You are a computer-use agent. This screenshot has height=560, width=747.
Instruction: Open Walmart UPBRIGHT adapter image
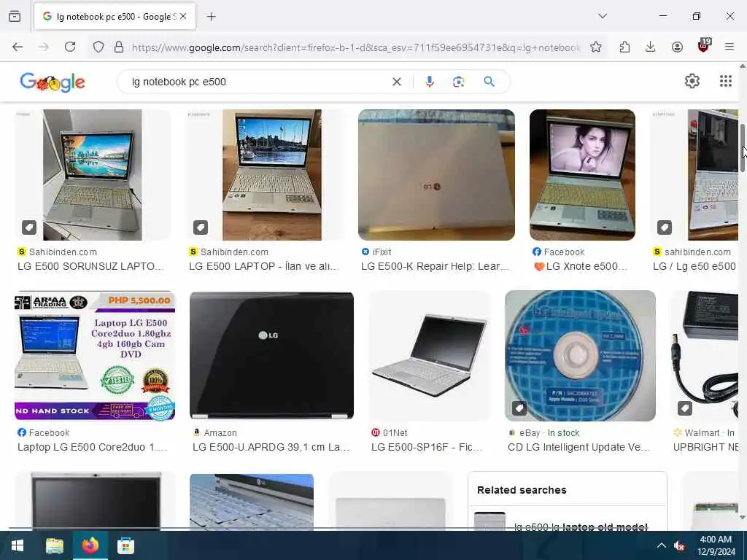[x=705, y=355]
